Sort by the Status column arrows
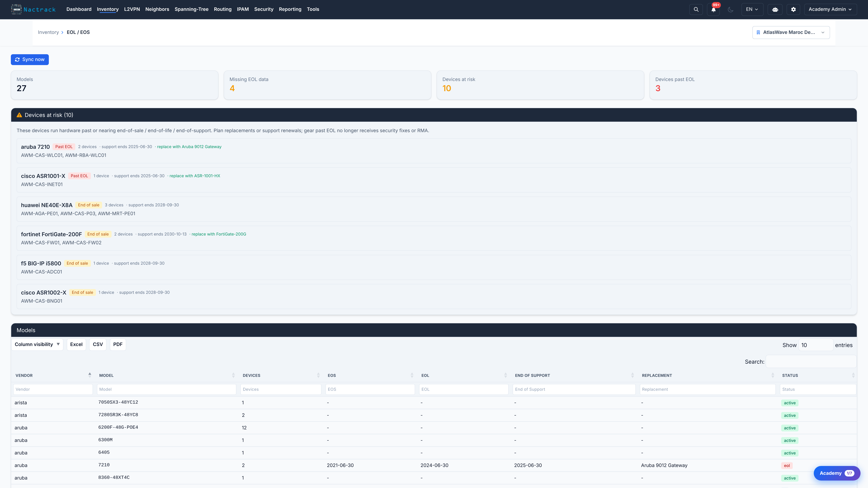This screenshot has width=868, height=488. [853, 375]
